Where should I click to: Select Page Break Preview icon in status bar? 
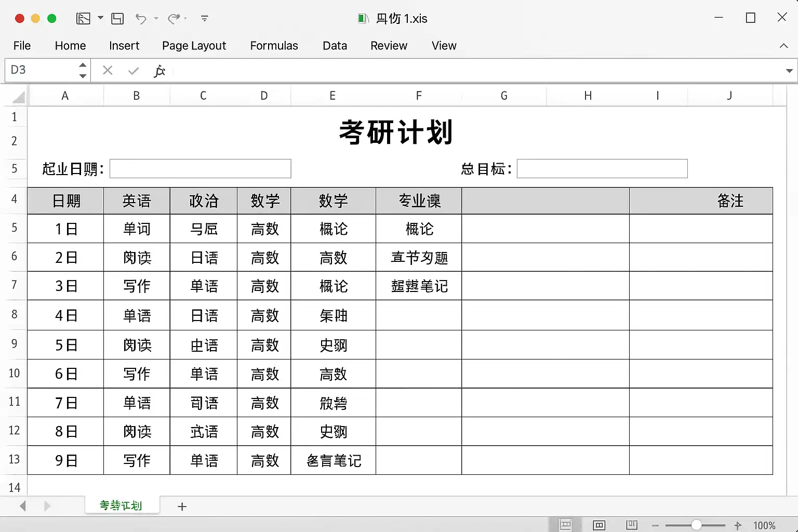631,525
